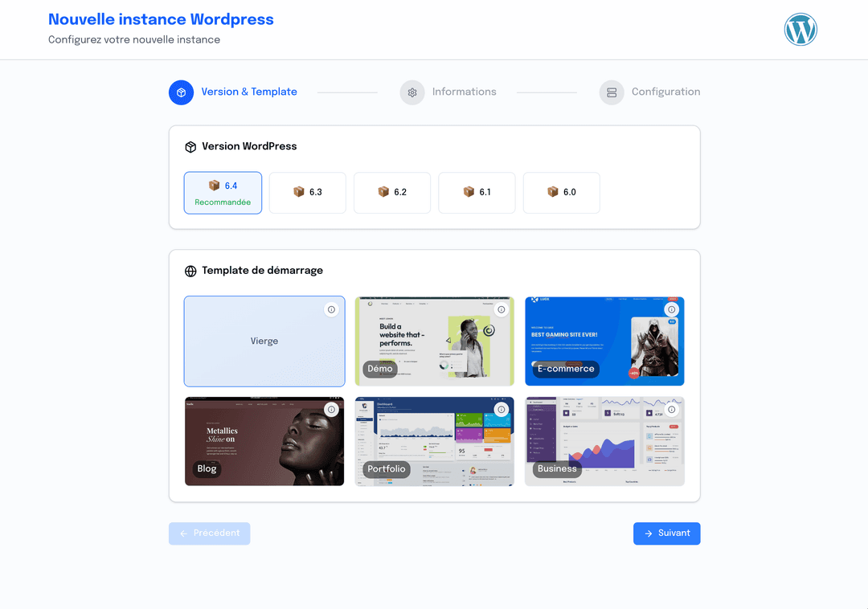Click the blue cube icon of the Version & Template step

coord(181,92)
